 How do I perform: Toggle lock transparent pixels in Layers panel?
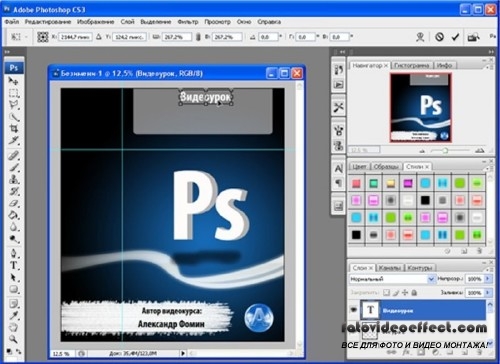coord(386,293)
